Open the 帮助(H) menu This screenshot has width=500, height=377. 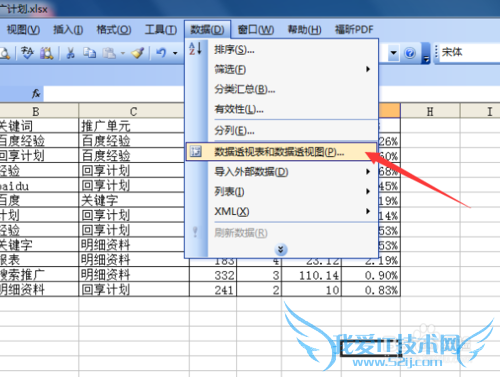point(304,30)
